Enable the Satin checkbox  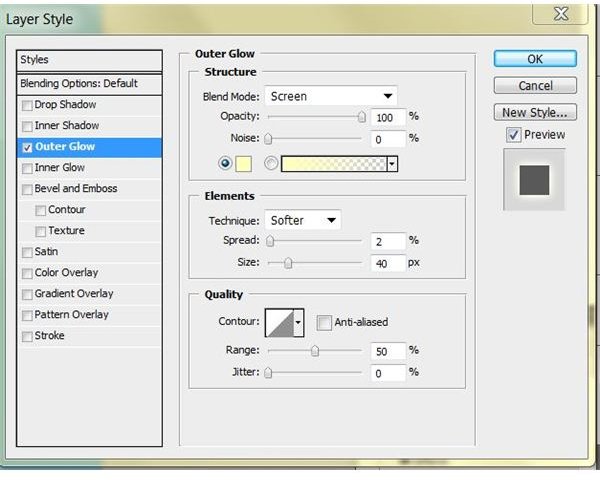pyautogui.click(x=27, y=252)
